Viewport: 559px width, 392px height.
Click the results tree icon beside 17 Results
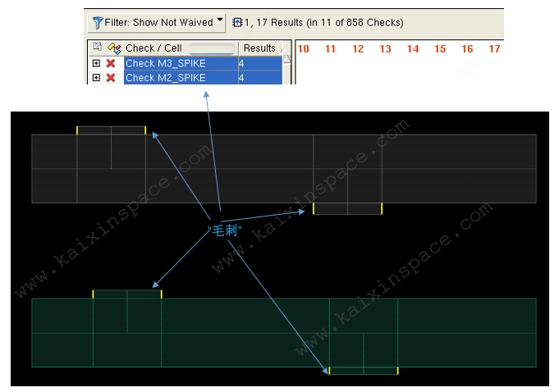tap(238, 23)
